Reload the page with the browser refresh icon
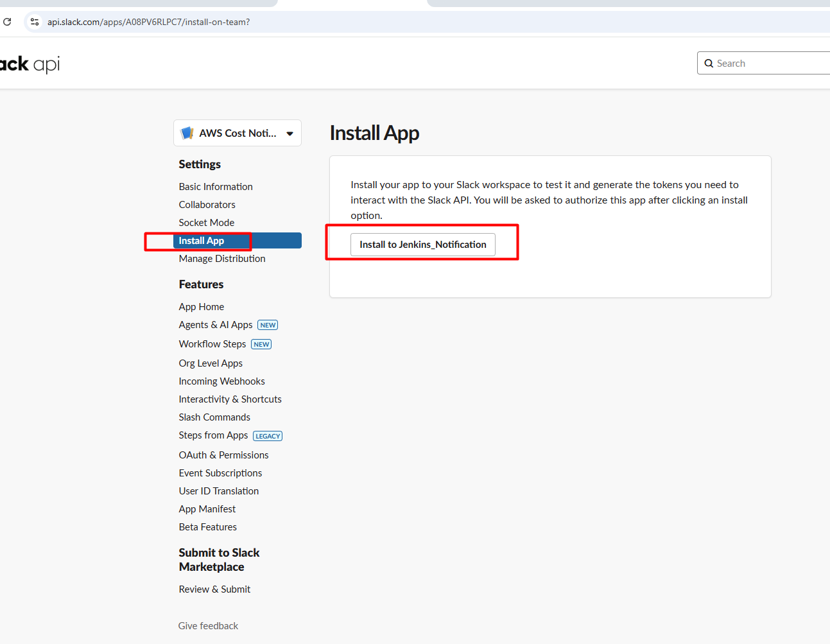Image resolution: width=830 pixels, height=644 pixels. tap(7, 22)
